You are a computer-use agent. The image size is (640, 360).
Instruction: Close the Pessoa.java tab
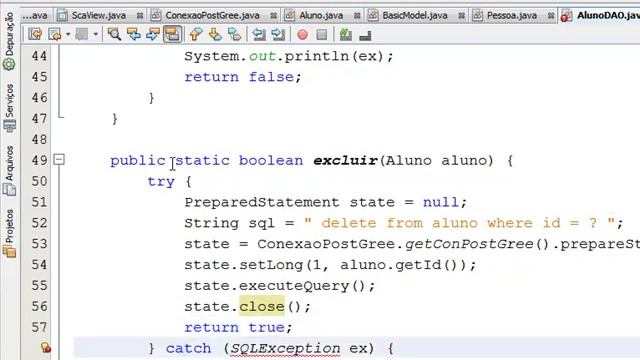click(551, 16)
